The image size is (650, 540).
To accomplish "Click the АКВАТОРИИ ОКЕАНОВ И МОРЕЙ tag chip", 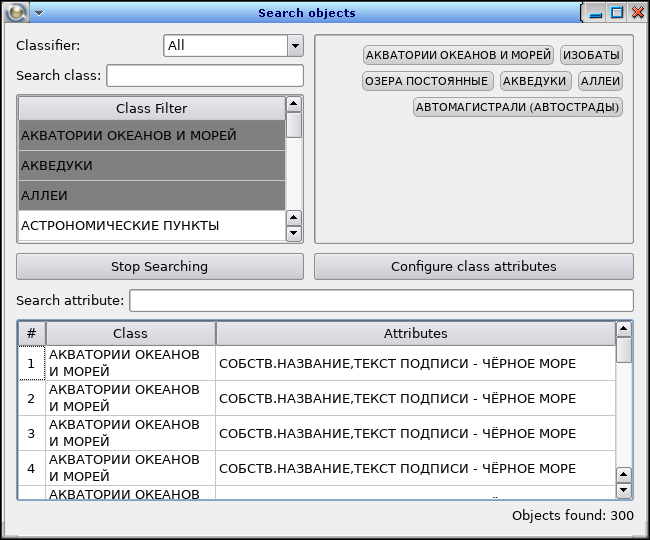I will point(458,55).
